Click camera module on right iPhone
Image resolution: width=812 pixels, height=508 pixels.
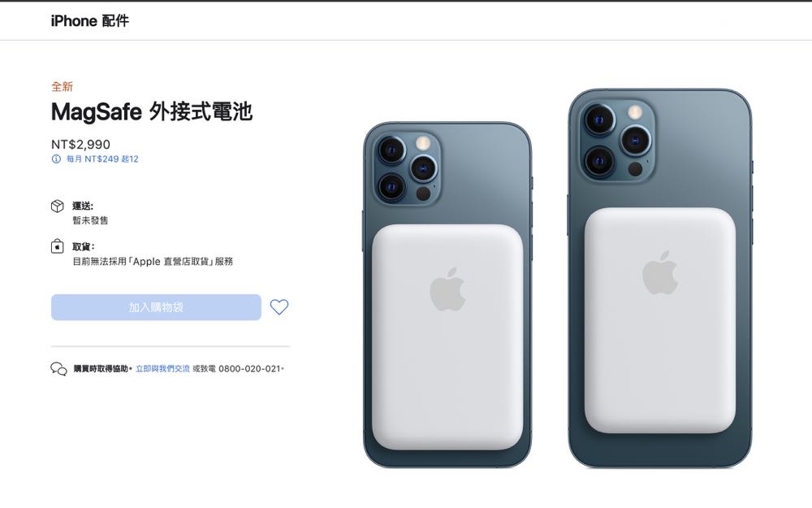click(x=617, y=140)
